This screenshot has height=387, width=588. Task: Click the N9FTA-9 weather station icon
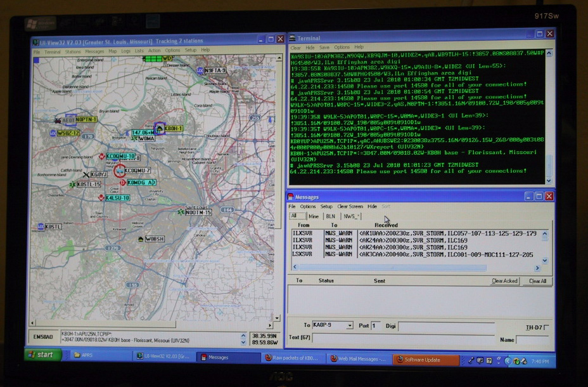pyautogui.click(x=201, y=70)
